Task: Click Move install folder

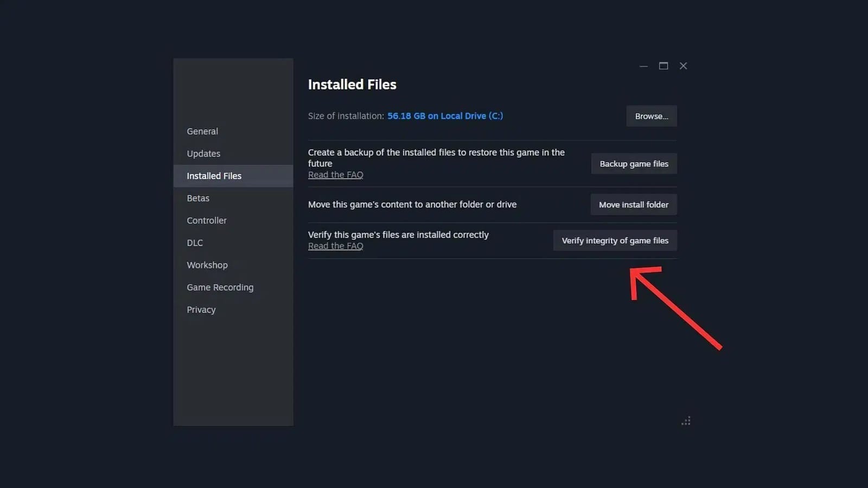Action: (633, 204)
